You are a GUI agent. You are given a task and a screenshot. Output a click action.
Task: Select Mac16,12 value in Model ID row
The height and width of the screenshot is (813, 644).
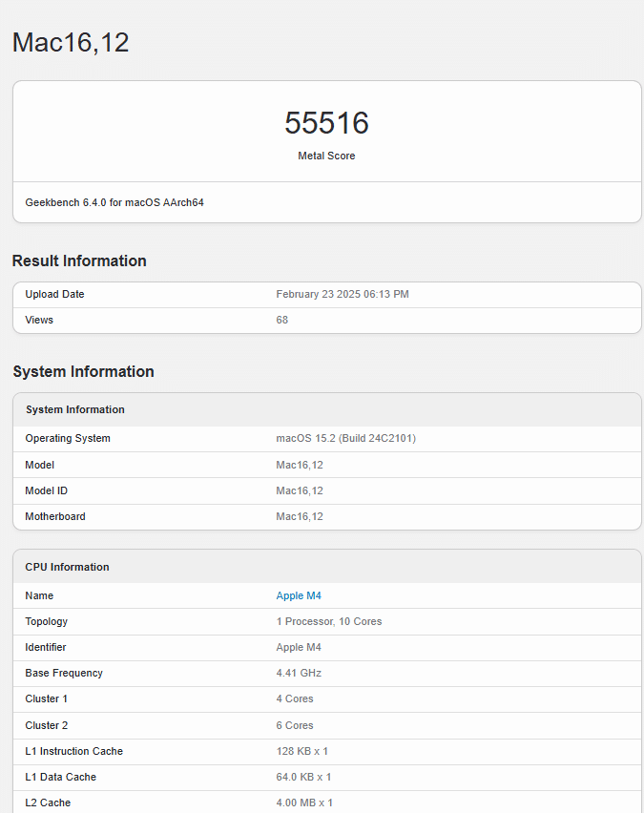(x=300, y=490)
